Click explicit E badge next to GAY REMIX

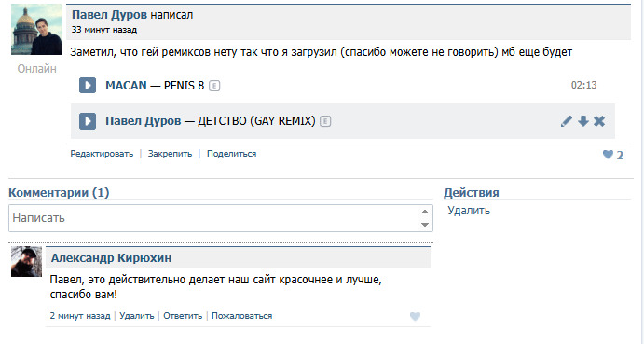coord(325,121)
